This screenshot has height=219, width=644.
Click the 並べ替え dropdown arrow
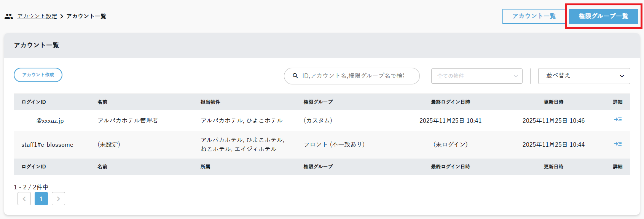[622, 76]
